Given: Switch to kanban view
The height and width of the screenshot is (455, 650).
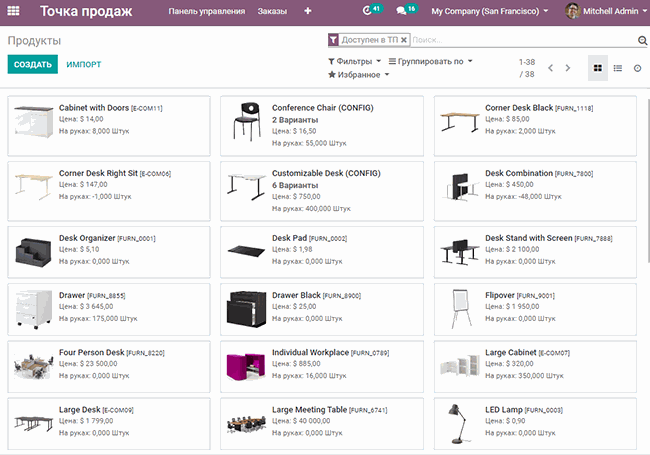Looking at the screenshot, I should [x=598, y=68].
